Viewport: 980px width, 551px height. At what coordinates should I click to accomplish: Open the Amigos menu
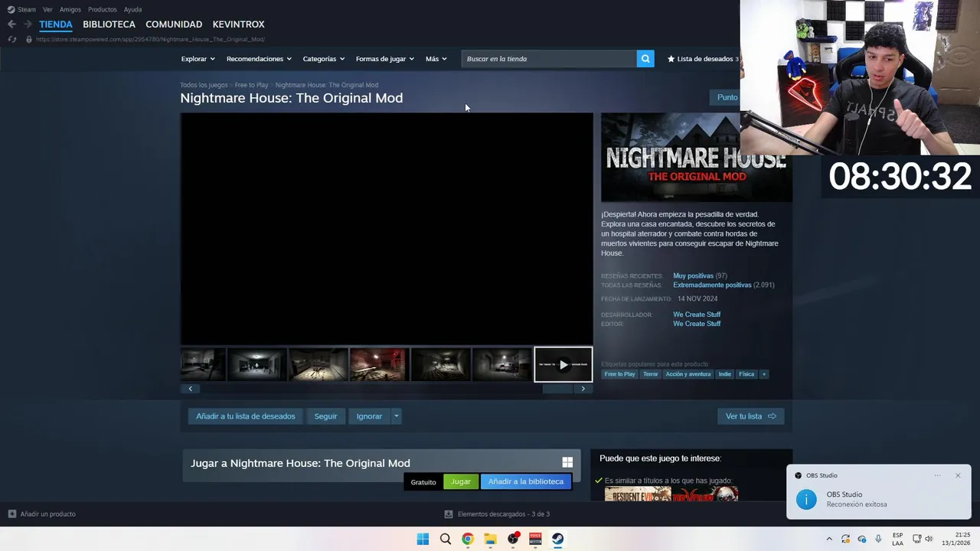coord(70,9)
